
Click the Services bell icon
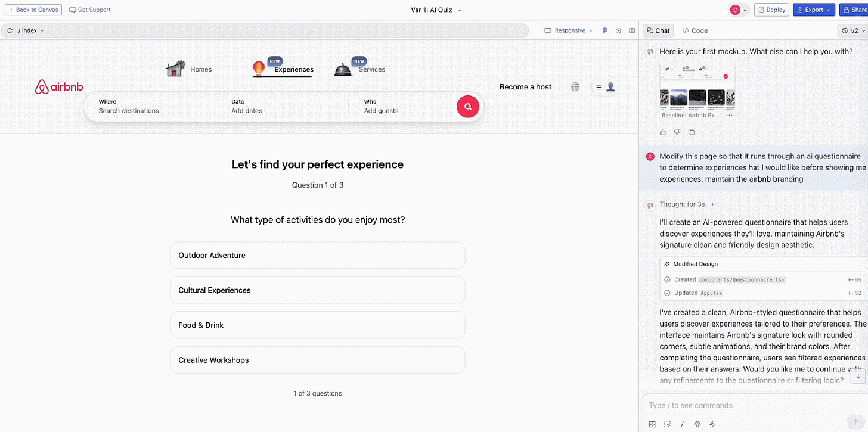[343, 70]
